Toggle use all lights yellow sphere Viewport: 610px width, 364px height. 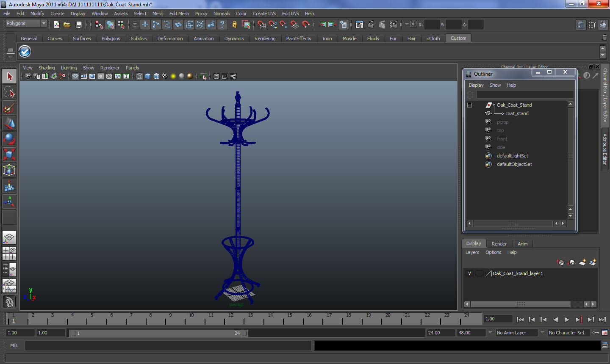[173, 76]
